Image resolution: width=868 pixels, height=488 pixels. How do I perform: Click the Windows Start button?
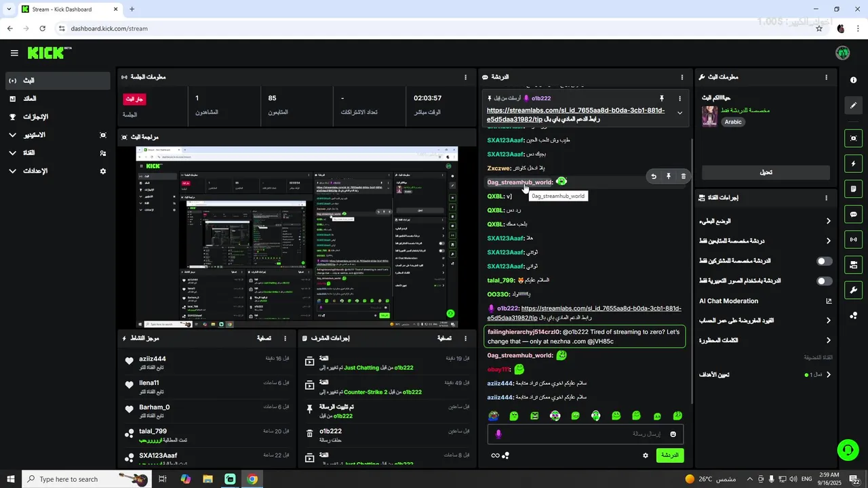11,479
